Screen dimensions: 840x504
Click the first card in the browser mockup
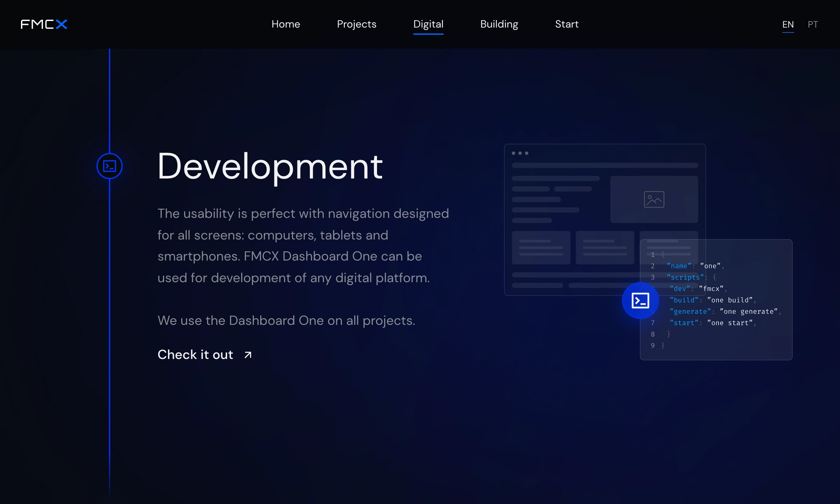541,248
